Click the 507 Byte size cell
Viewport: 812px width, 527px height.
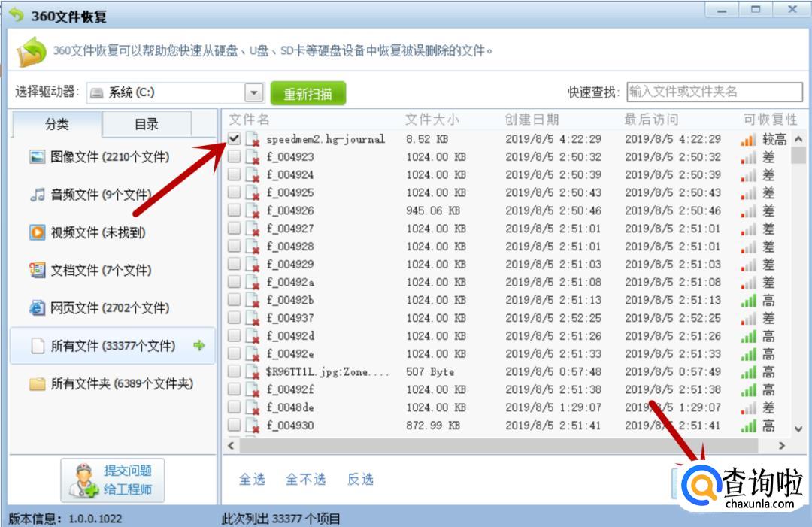[x=430, y=371]
